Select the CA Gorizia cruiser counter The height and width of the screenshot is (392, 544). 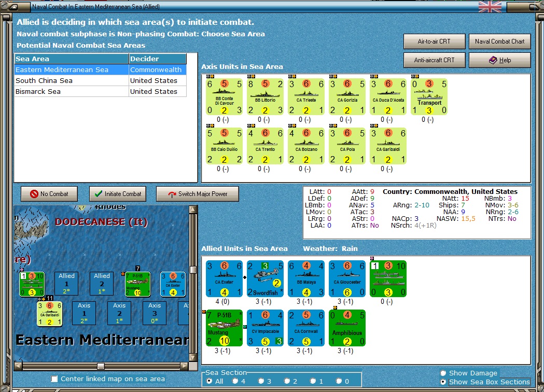(347, 97)
